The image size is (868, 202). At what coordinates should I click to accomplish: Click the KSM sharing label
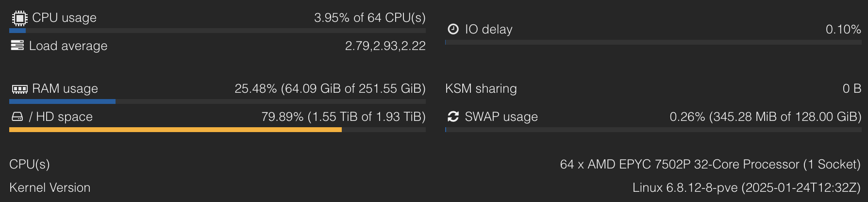coord(481,89)
